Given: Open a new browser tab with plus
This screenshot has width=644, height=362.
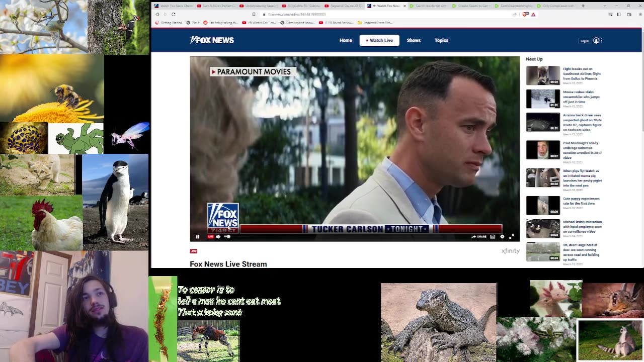Looking at the screenshot, I should point(583,6).
